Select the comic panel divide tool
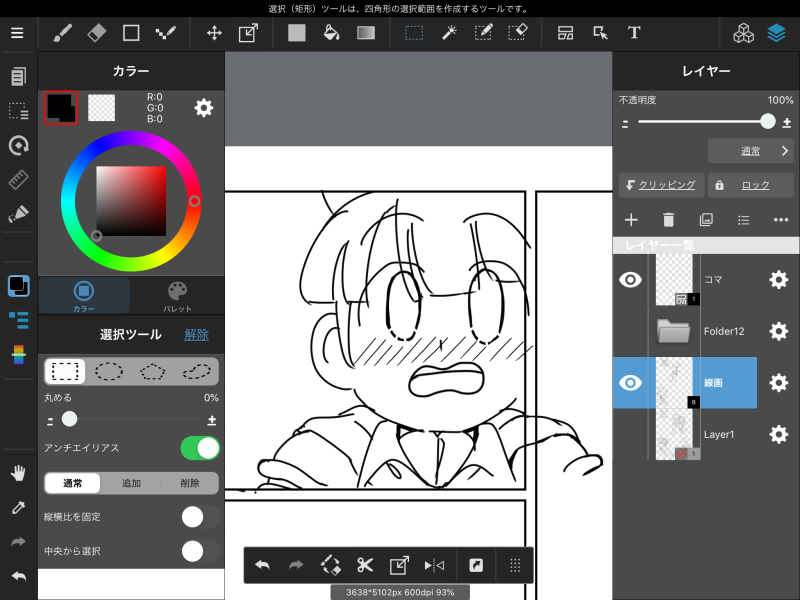Image resolution: width=800 pixels, height=600 pixels. 565,33
